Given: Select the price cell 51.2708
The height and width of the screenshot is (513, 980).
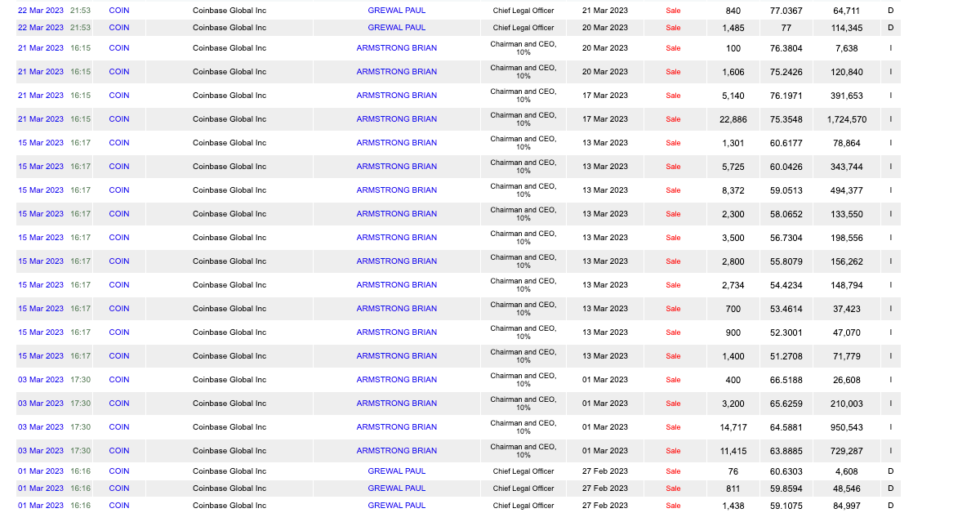Looking at the screenshot, I should [x=786, y=356].
